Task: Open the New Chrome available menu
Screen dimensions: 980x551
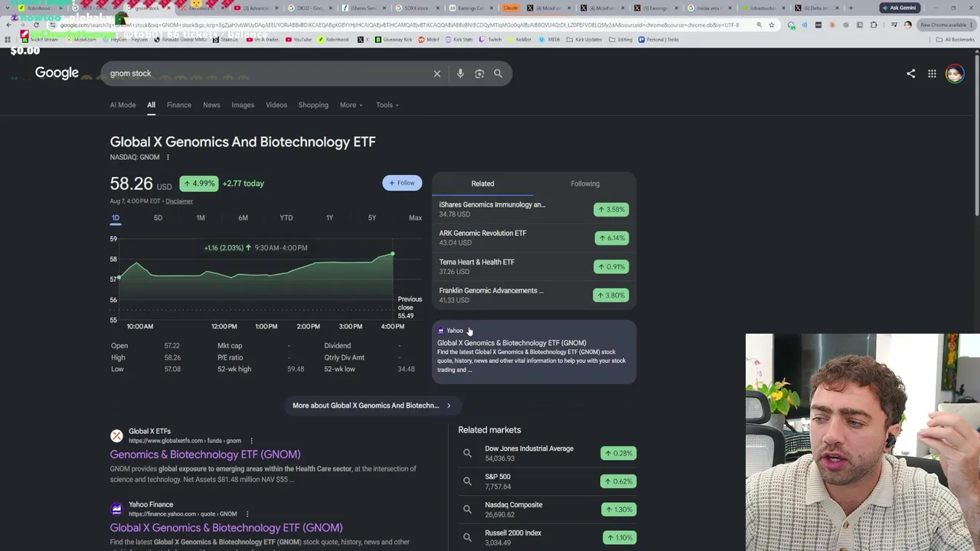Action: [x=946, y=25]
